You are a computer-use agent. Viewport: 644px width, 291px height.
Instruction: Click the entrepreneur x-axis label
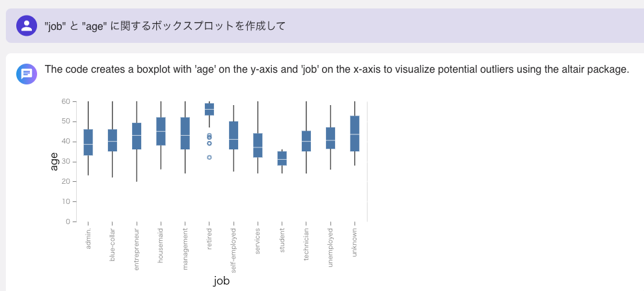137,249
